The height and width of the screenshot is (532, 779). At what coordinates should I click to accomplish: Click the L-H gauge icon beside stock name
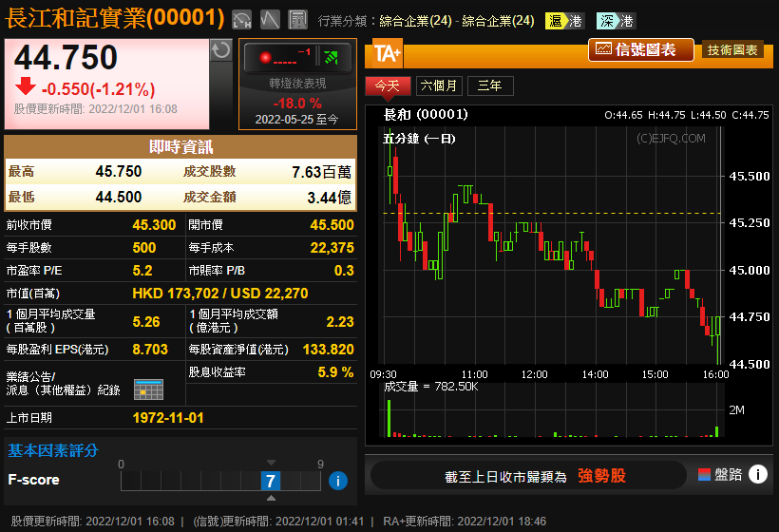(x=242, y=20)
